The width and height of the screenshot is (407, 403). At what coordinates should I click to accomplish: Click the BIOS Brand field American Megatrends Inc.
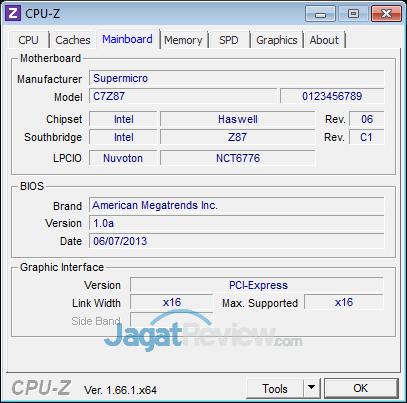(237, 205)
